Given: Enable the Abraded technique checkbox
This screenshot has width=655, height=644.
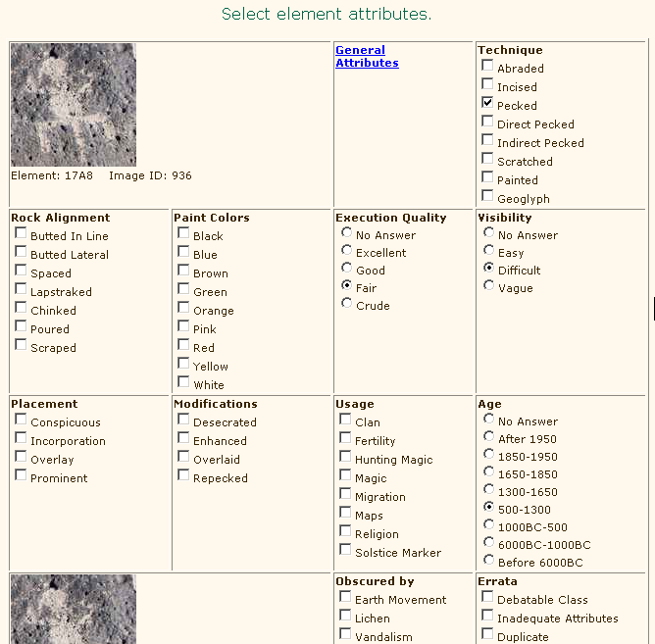Looking at the screenshot, I should (x=487, y=66).
